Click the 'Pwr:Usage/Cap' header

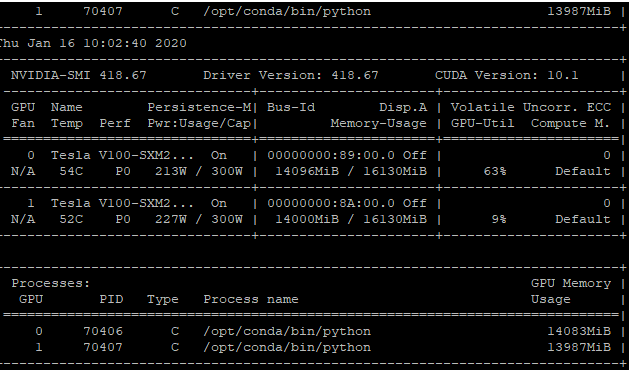199,123
